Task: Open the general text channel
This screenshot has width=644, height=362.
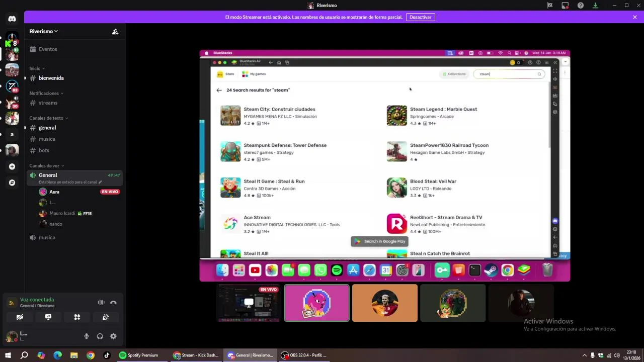Action: [x=74, y=128]
